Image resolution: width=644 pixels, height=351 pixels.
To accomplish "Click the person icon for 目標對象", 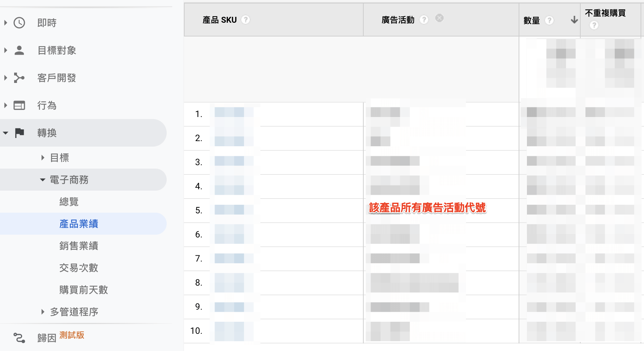I will [19, 50].
